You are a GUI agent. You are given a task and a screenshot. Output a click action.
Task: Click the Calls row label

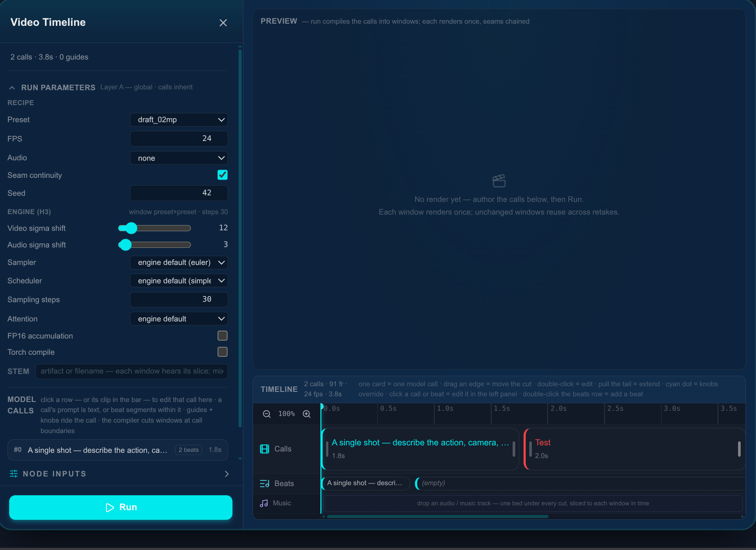point(283,449)
